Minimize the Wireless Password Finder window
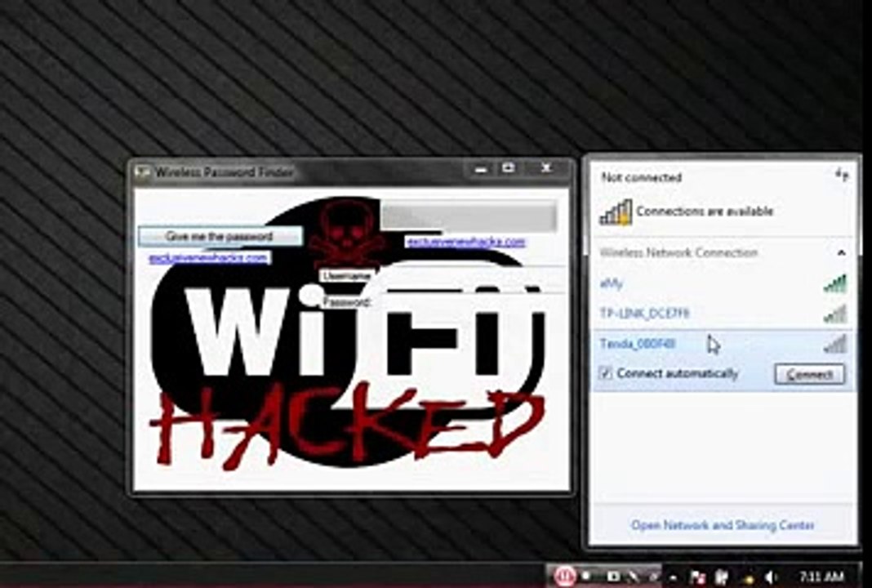This screenshot has height=588, width=872. click(x=482, y=168)
